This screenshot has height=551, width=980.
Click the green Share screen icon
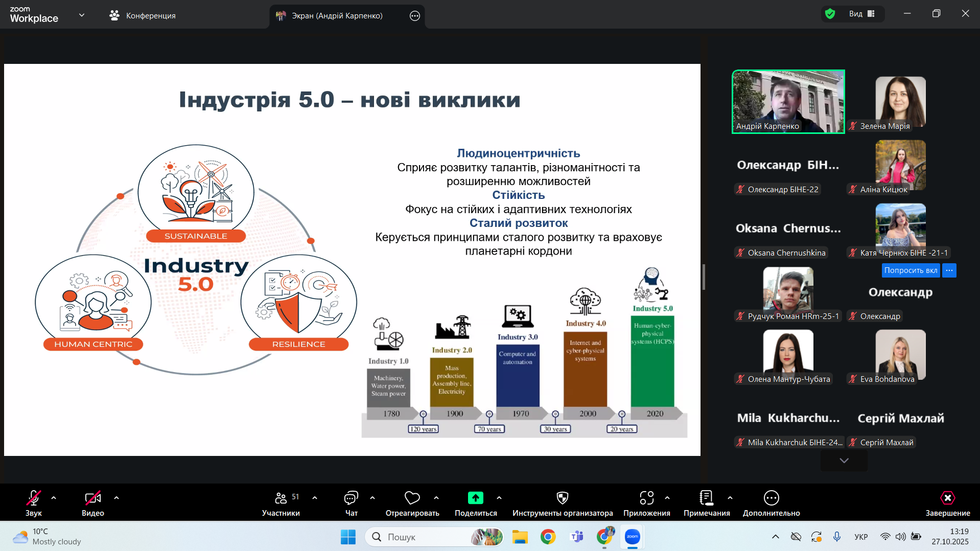pyautogui.click(x=475, y=498)
